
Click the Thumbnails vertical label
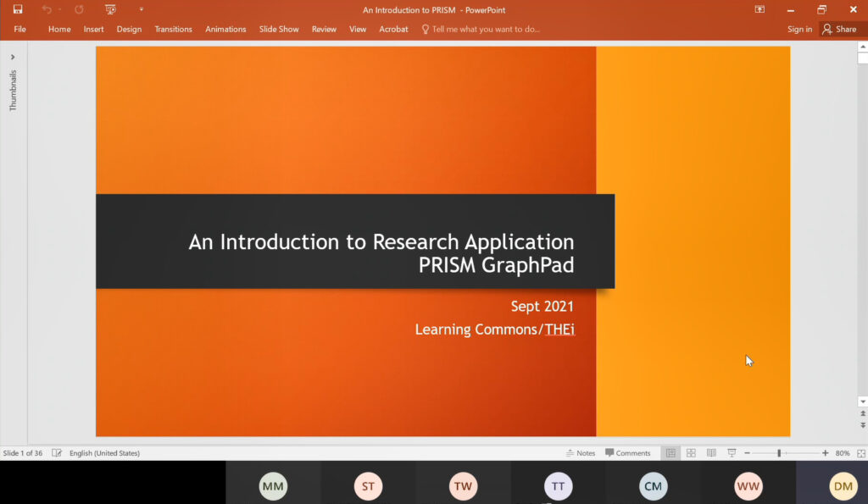point(13,91)
